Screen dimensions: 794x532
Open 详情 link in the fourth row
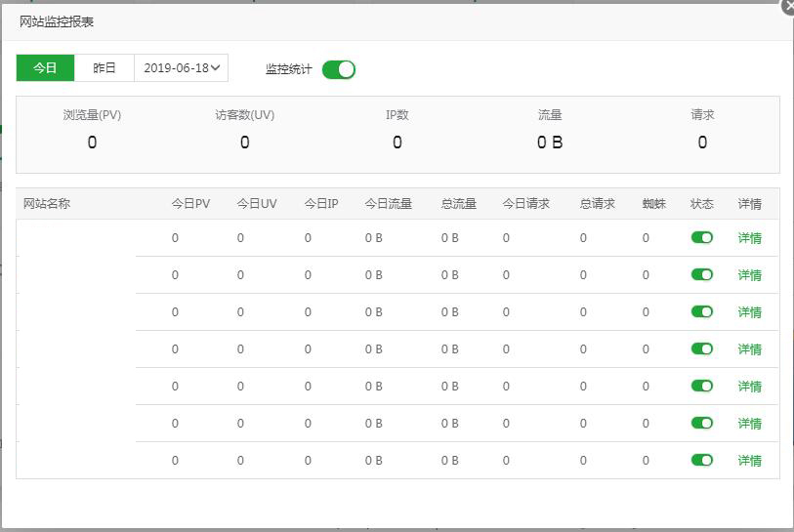point(749,349)
